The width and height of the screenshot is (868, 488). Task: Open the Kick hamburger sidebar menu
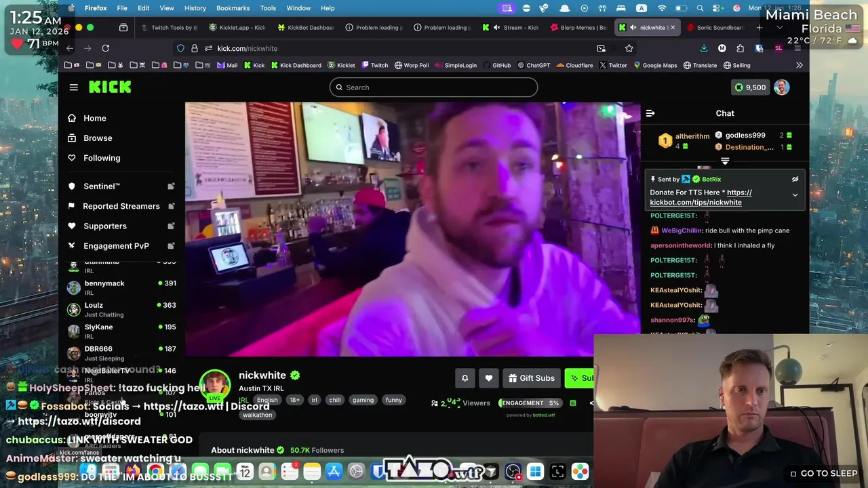[x=73, y=87]
